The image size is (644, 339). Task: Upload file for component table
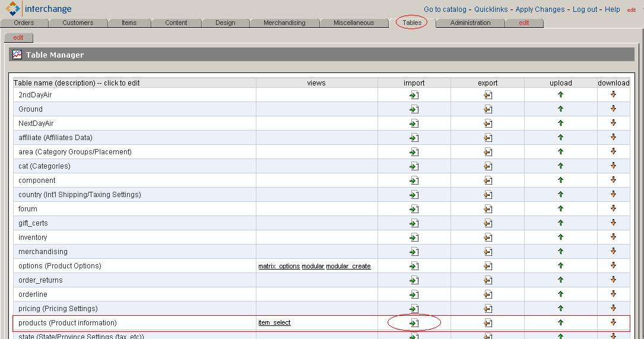560,180
